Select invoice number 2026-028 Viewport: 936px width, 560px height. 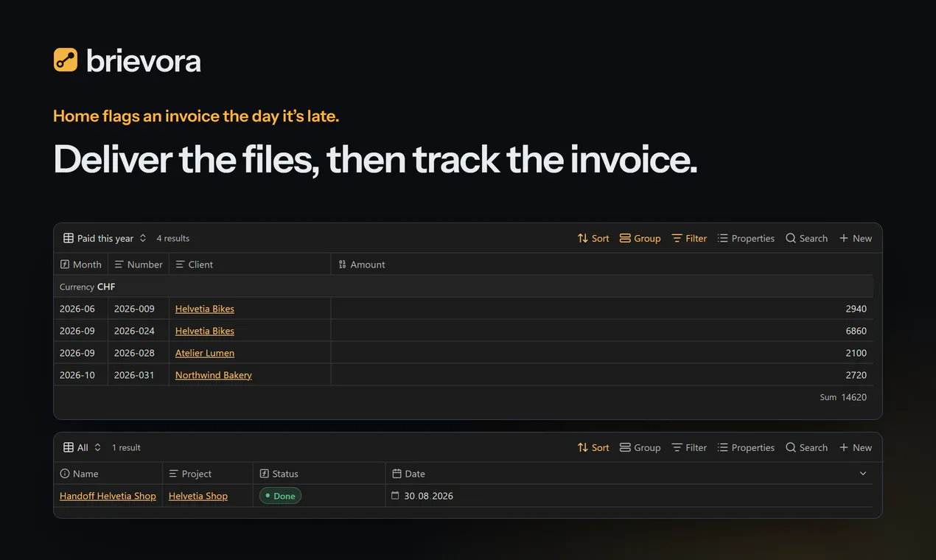click(139, 353)
